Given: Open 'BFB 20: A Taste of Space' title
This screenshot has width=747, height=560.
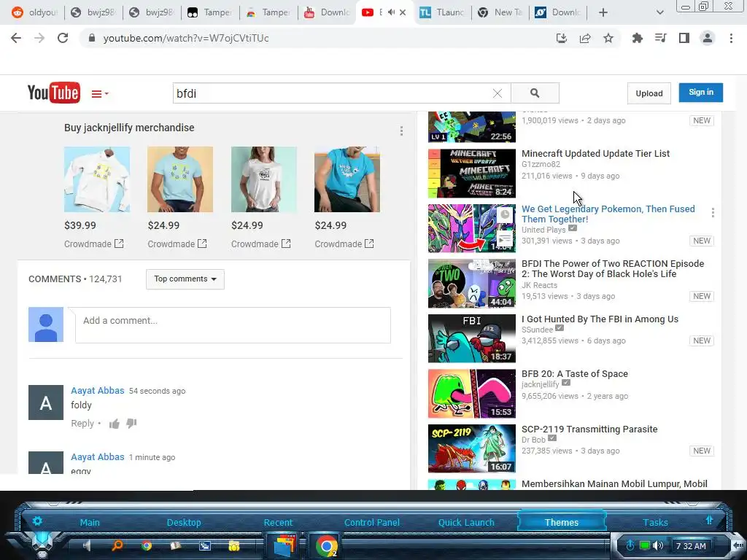Looking at the screenshot, I should tap(575, 374).
